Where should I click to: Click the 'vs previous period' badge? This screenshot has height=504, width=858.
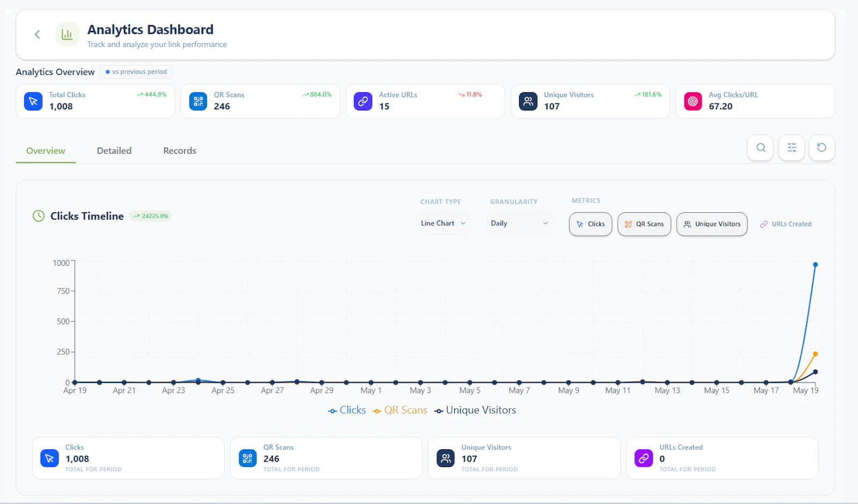[136, 72]
